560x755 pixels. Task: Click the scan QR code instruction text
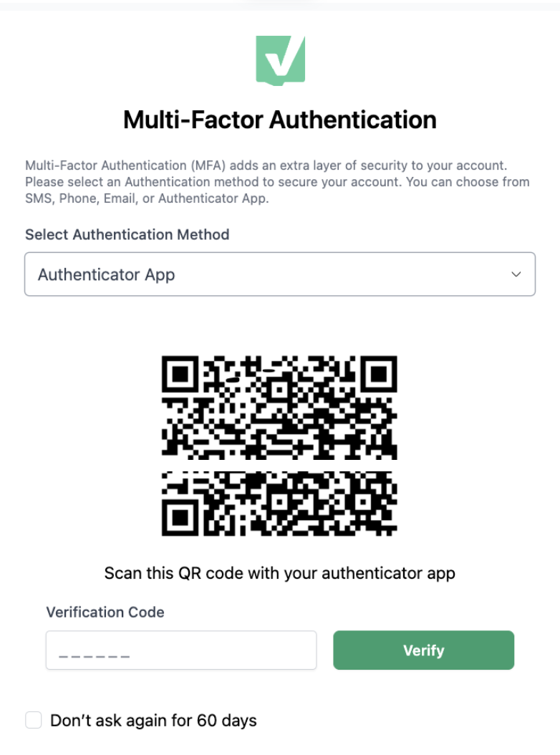click(280, 573)
